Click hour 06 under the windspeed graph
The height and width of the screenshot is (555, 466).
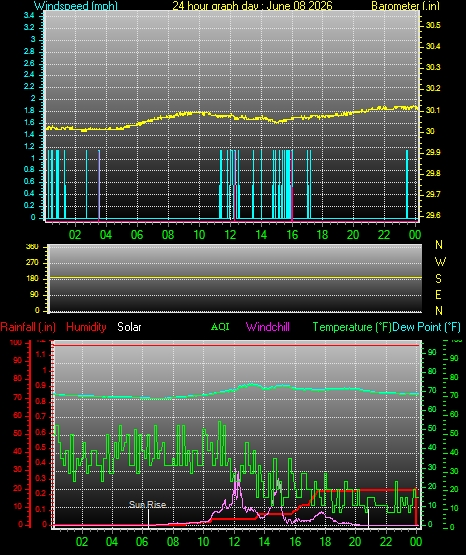(137, 234)
